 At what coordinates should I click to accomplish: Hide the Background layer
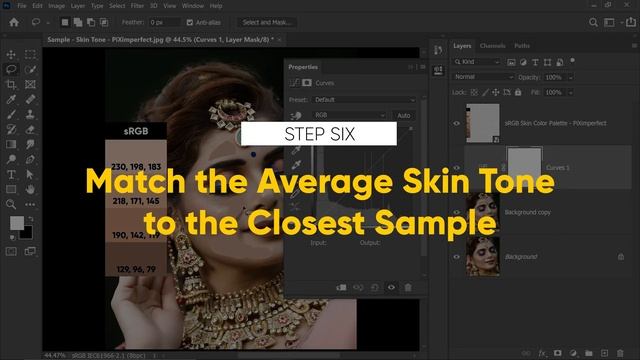click(457, 257)
